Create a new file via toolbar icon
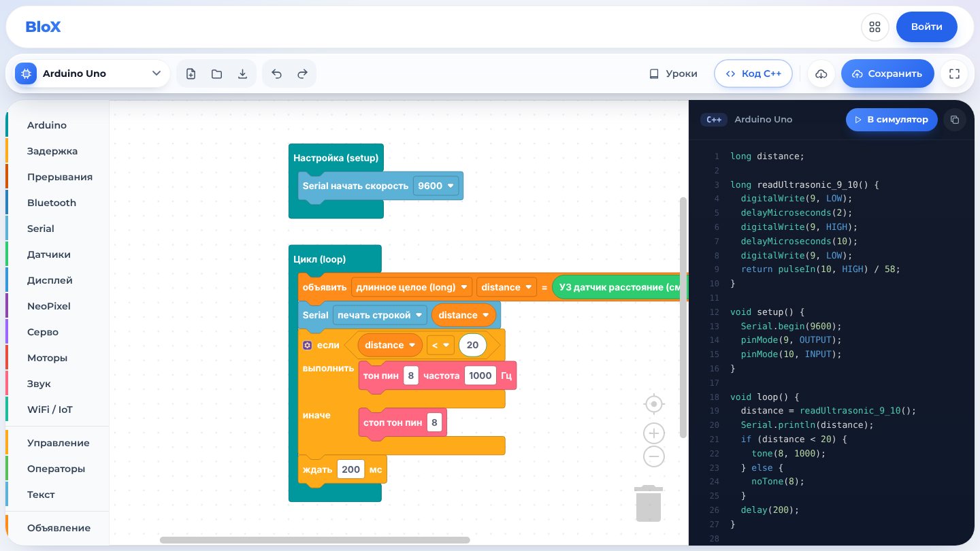The width and height of the screenshot is (980, 551). pos(191,73)
